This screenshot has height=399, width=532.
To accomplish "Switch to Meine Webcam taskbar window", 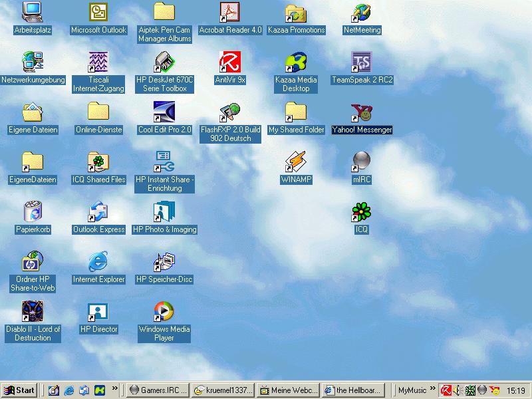I will point(288,390).
